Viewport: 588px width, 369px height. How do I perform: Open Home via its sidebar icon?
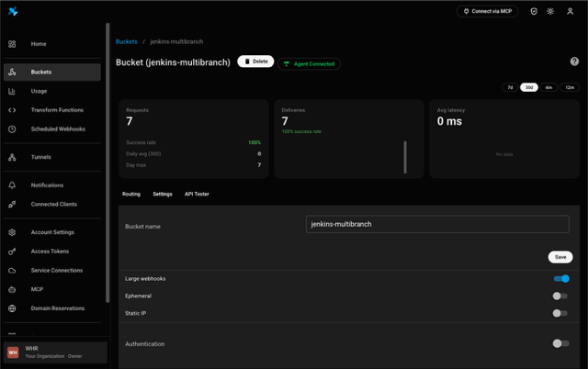[12, 44]
